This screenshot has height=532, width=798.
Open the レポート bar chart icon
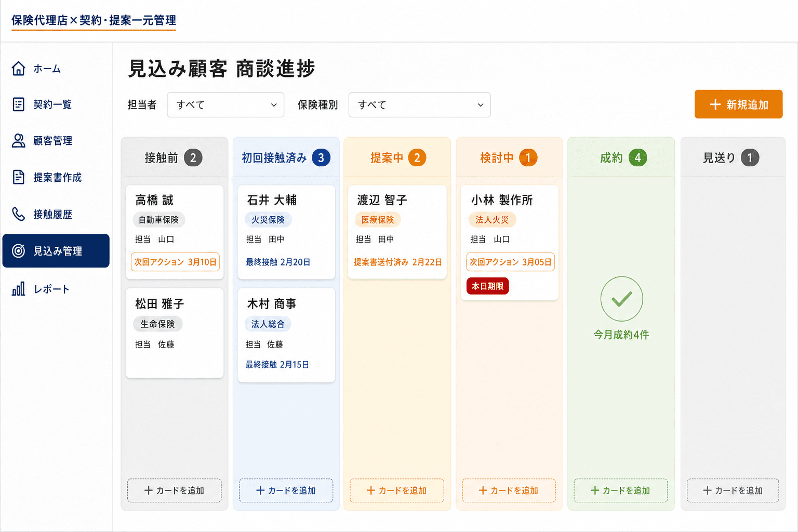[x=19, y=289]
